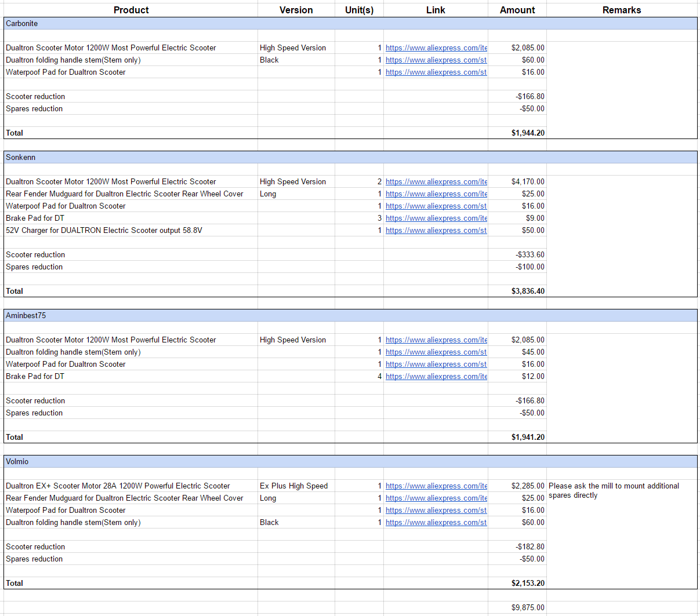Select Sonkenn scooter reduction amount -$333.60
The image size is (700, 616).
517,254
